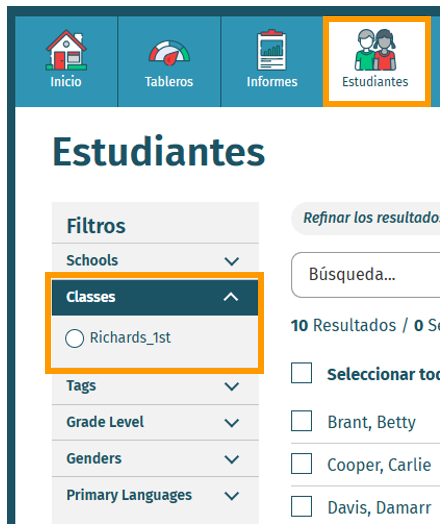Tick the checkbox for Cooper, Carlie

pyautogui.click(x=301, y=464)
